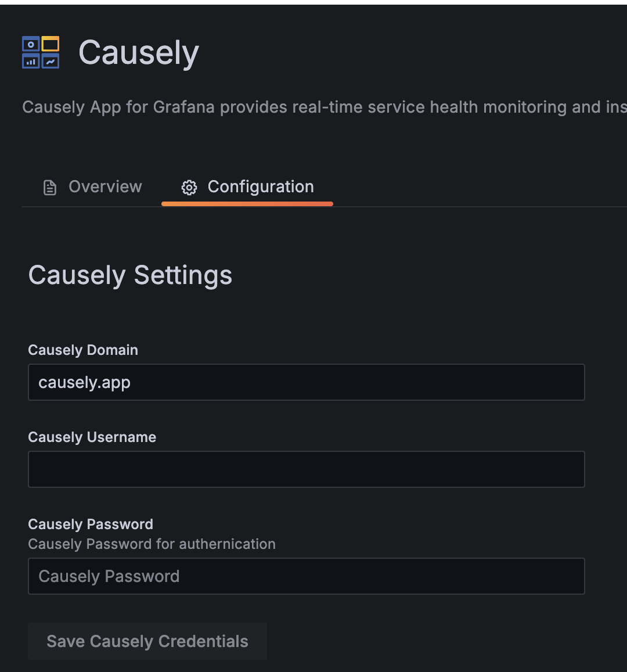Click the Causely Password input field
The height and width of the screenshot is (672, 627).
[x=306, y=576]
